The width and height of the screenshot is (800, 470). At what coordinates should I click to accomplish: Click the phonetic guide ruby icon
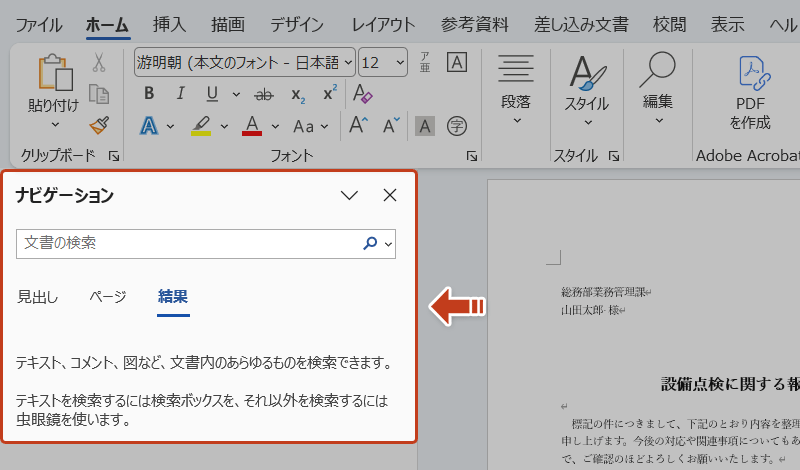(424, 62)
